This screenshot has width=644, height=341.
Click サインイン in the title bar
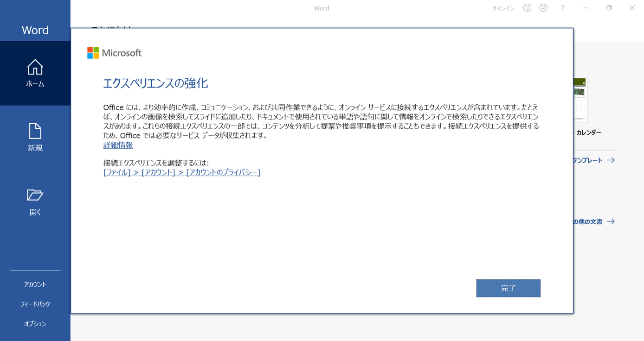[x=503, y=8]
